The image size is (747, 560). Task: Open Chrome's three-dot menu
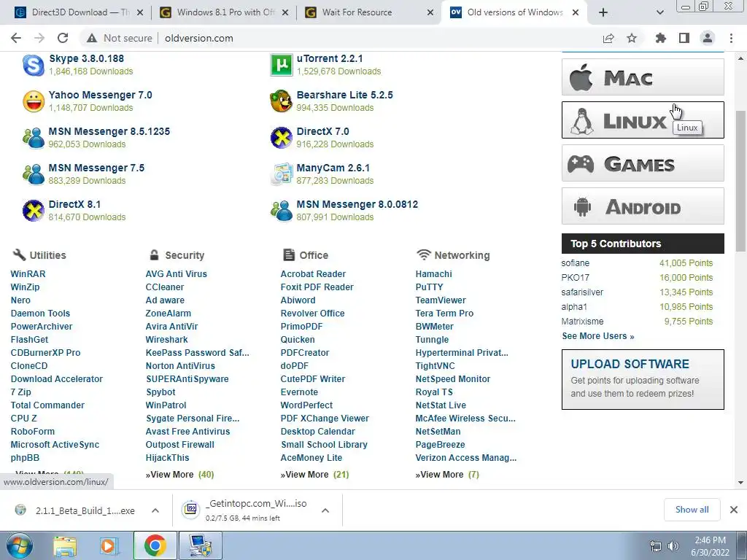pos(731,38)
